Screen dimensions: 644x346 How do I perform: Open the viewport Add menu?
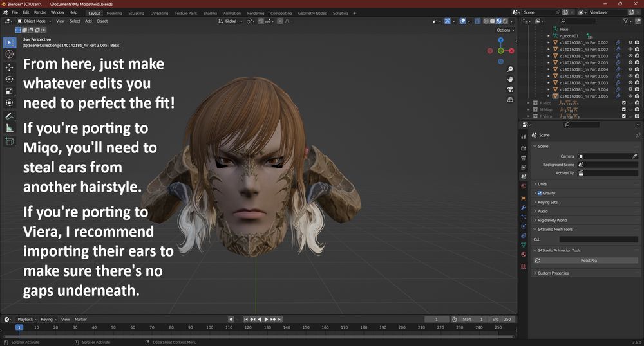[x=88, y=21]
